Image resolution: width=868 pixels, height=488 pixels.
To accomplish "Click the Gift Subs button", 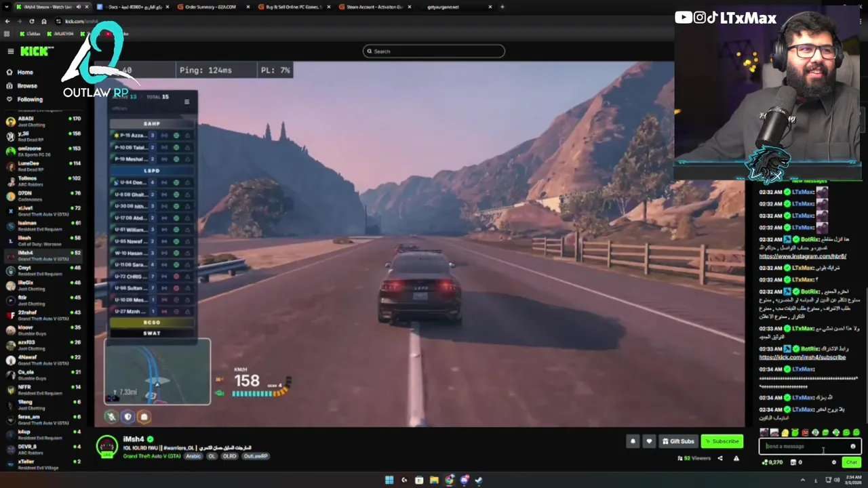I will click(x=678, y=441).
